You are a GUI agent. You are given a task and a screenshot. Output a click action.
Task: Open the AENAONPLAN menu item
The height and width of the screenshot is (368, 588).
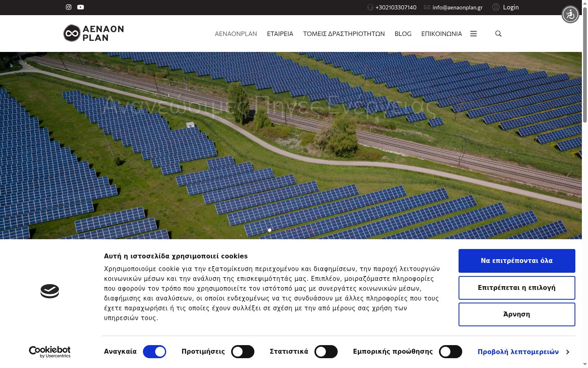click(236, 34)
